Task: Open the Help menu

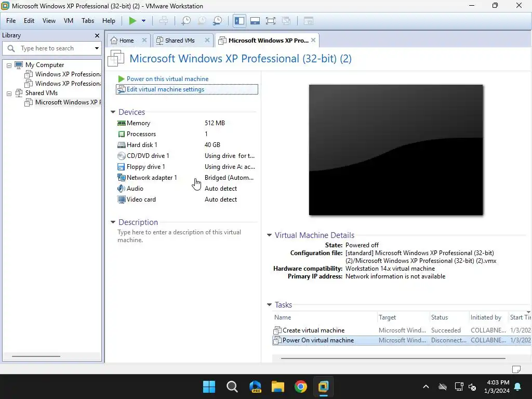Action: tap(109, 21)
